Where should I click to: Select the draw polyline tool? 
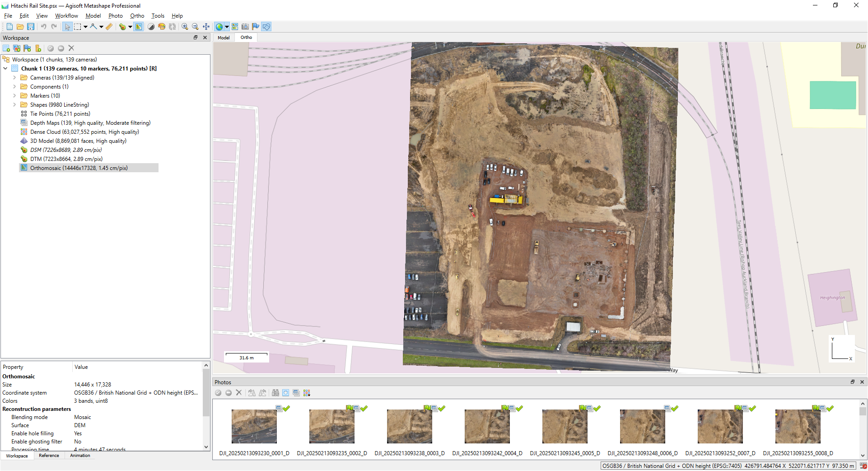93,27
